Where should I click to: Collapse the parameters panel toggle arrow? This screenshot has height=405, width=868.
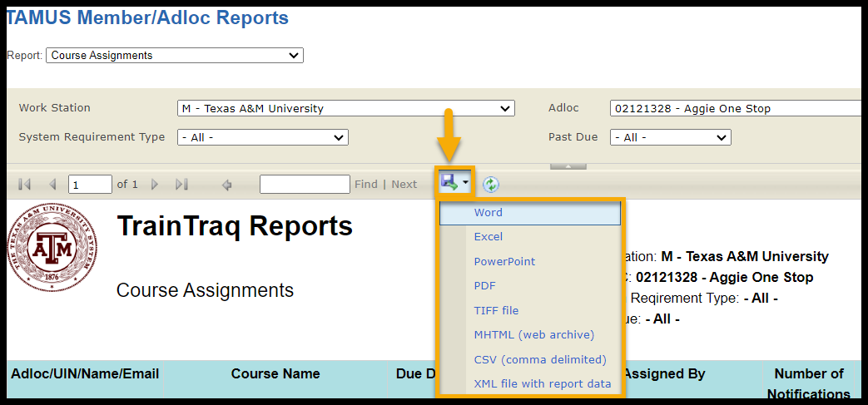[x=568, y=166]
